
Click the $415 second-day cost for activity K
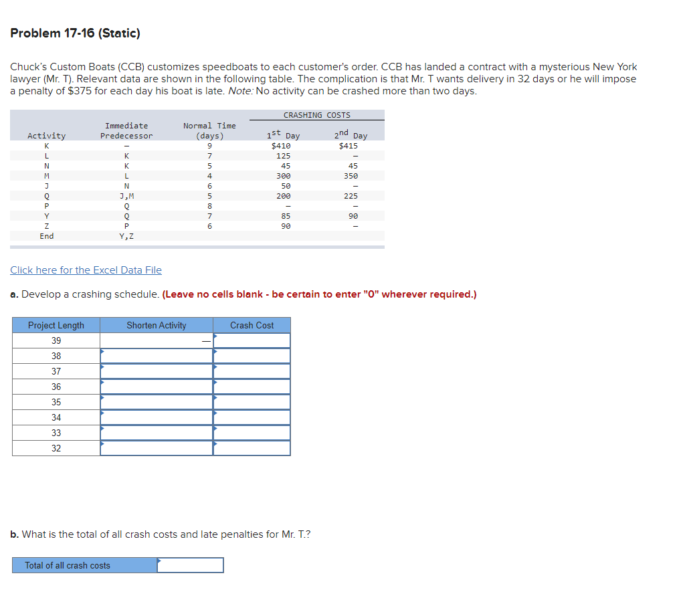348,146
